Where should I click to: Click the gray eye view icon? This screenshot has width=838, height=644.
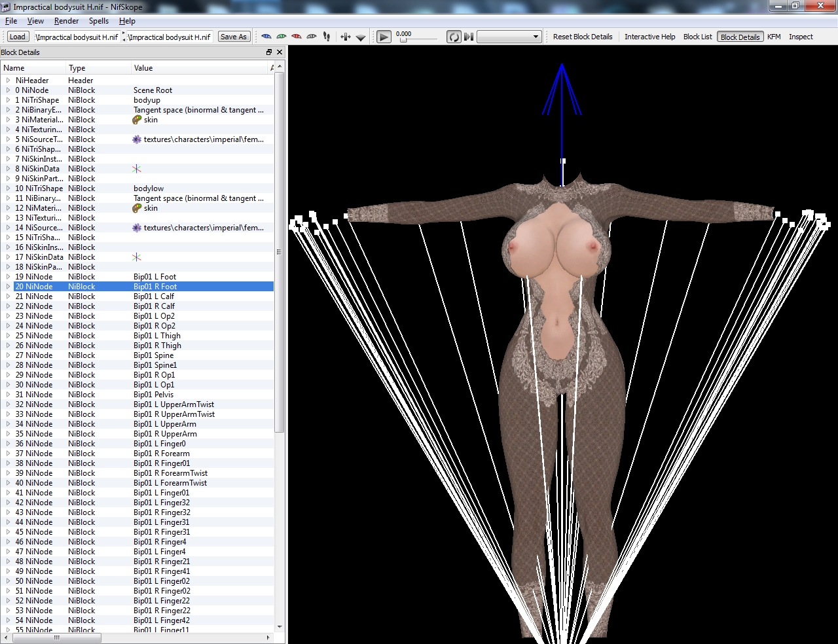(x=311, y=37)
